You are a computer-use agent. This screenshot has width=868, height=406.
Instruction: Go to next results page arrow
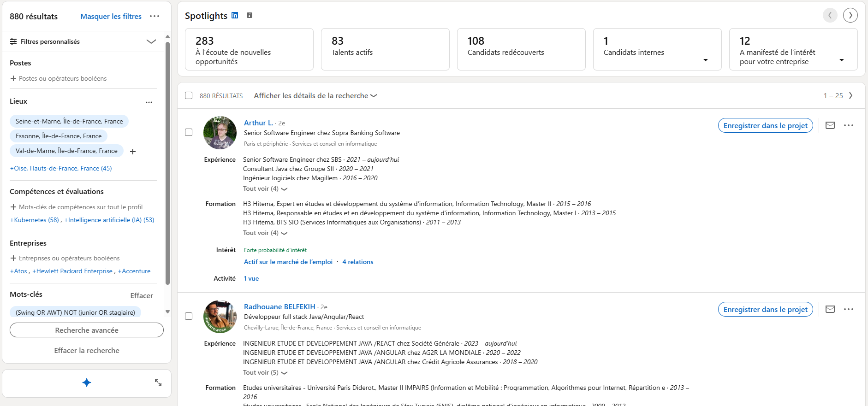(851, 95)
